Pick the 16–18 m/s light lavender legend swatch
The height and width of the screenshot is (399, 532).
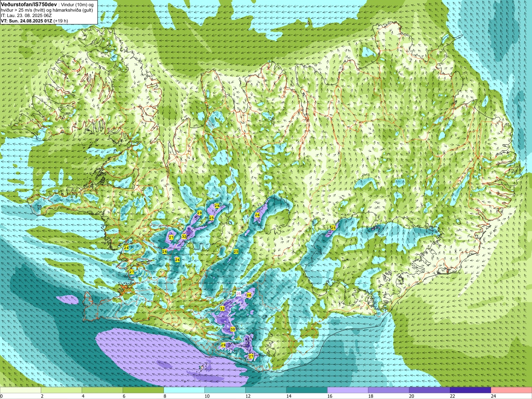click(348, 390)
